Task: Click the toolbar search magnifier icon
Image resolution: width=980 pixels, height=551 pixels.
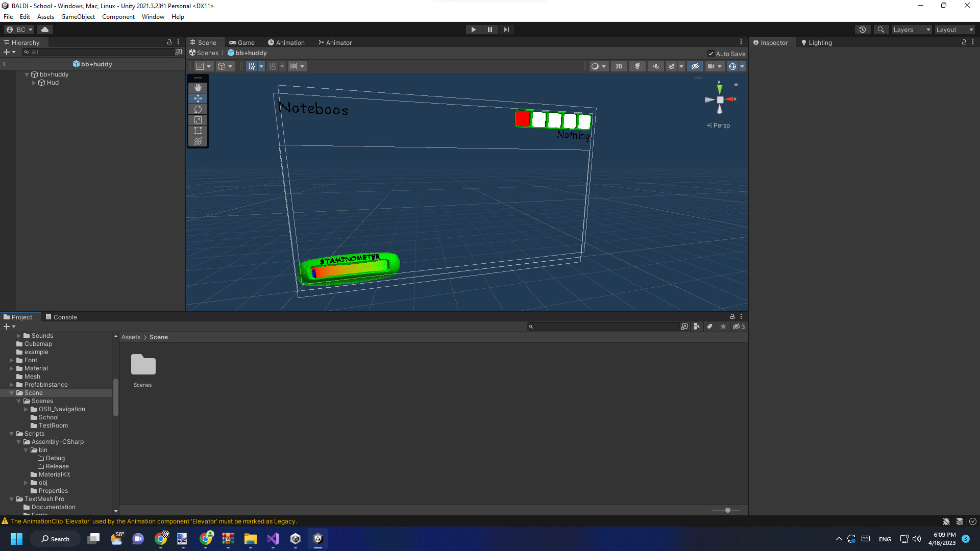Action: [880, 30]
